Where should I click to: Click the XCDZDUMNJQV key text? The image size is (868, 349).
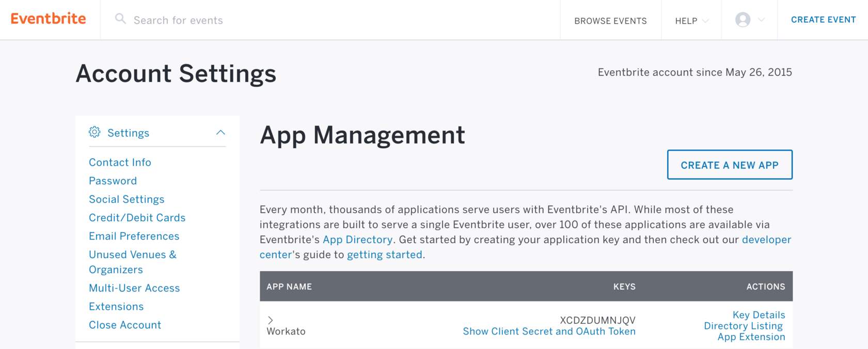pyautogui.click(x=597, y=320)
